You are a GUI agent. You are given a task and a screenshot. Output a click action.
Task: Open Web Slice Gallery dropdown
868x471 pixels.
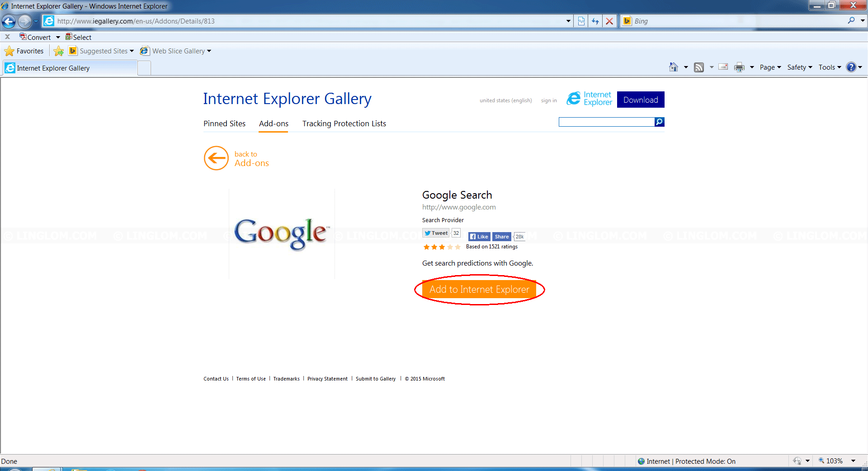coord(175,51)
